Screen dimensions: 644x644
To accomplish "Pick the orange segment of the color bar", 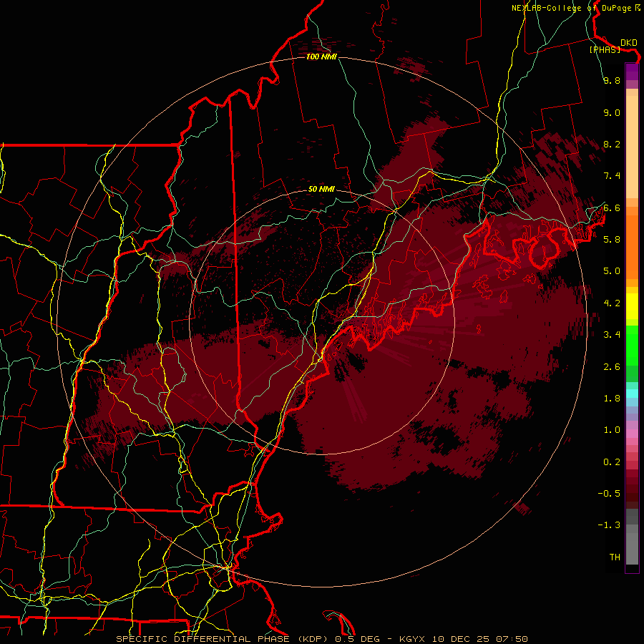I will pos(632,246).
